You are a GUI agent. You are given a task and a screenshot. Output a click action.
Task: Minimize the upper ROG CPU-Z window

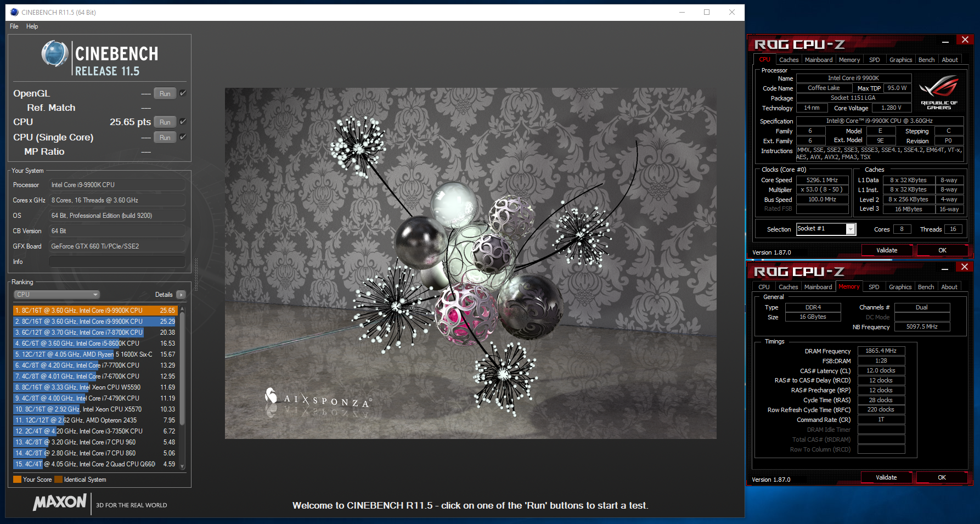coord(945,42)
